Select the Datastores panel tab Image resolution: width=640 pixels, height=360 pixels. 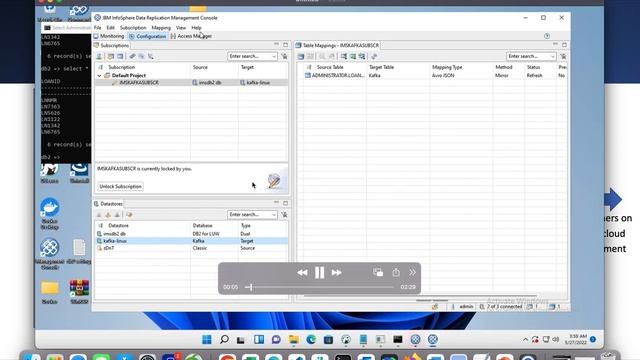coord(109,204)
